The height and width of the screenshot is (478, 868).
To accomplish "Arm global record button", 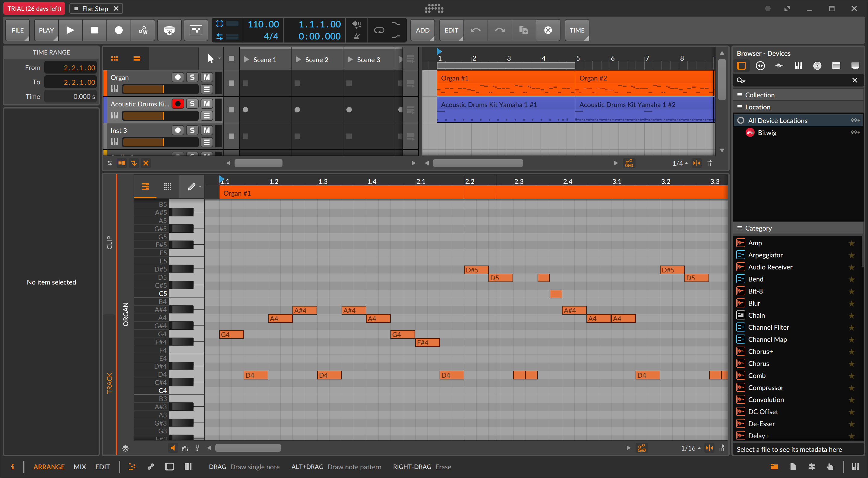I will [x=118, y=30].
